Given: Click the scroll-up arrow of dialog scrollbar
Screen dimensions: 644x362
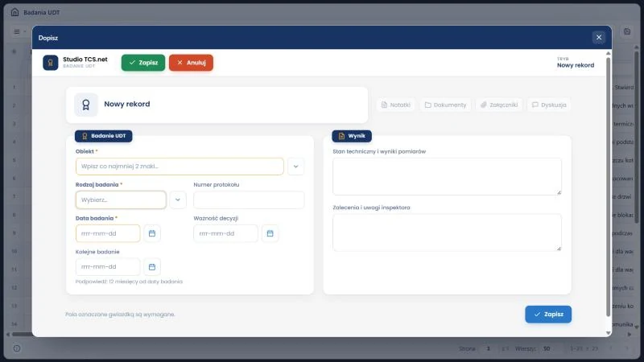Looking at the screenshot, I should (609, 53).
